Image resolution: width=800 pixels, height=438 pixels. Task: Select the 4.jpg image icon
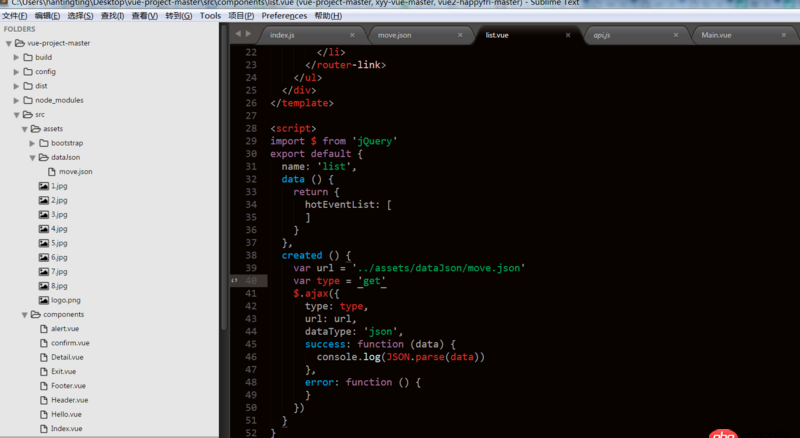(44, 229)
